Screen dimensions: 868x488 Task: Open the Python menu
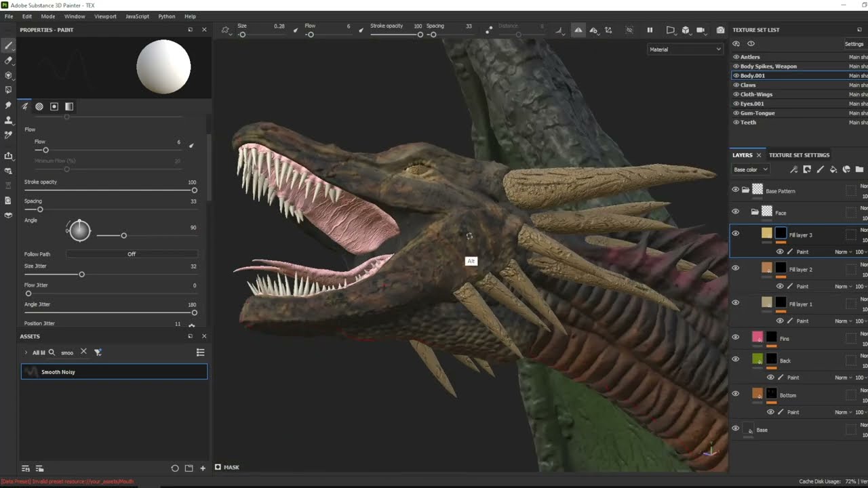point(166,16)
